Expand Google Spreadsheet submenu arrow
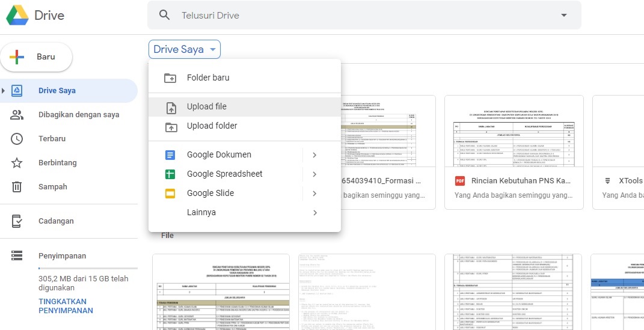Screen dimensions: 644x330 point(314,174)
